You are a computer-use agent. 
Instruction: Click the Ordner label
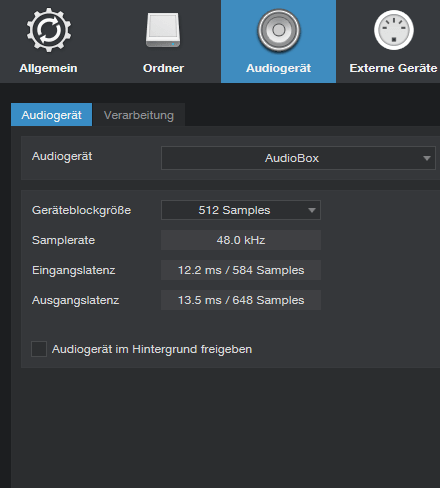click(163, 68)
